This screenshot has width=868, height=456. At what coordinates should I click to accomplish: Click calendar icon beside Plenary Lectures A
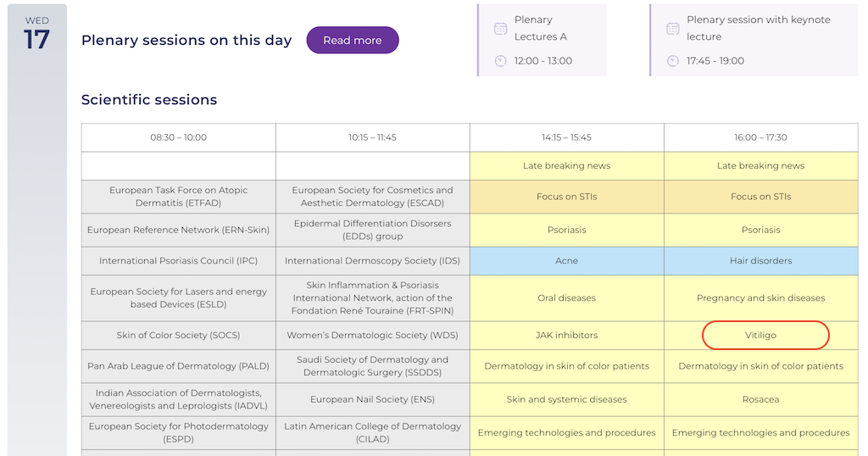(x=501, y=29)
